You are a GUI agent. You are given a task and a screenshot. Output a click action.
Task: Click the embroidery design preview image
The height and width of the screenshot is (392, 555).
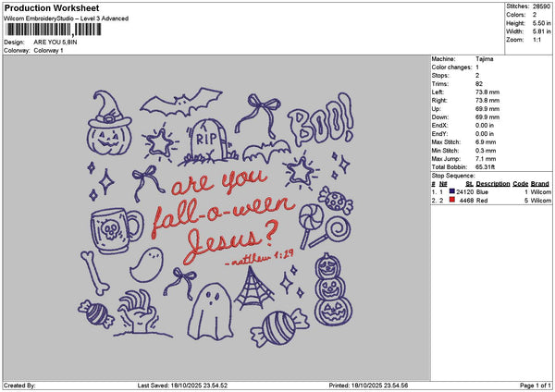(x=216, y=218)
